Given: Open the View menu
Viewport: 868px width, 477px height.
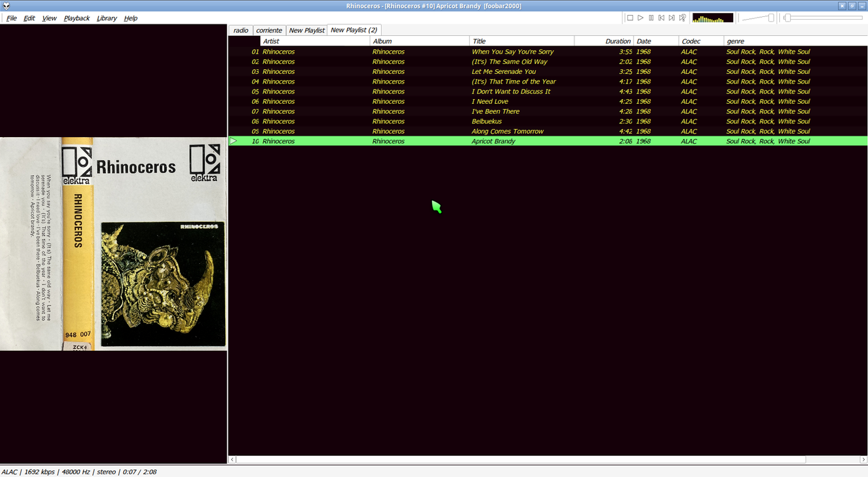Looking at the screenshot, I should tap(50, 18).
